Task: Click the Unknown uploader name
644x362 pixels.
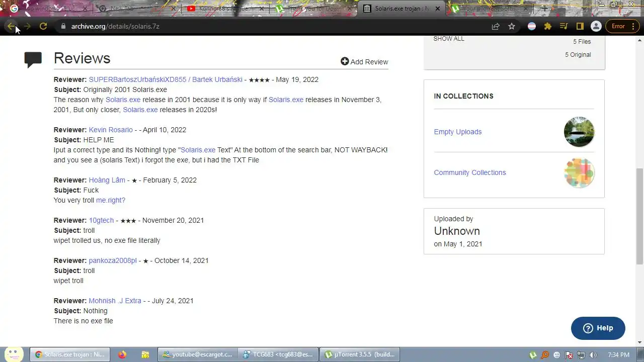Action: pos(457,231)
